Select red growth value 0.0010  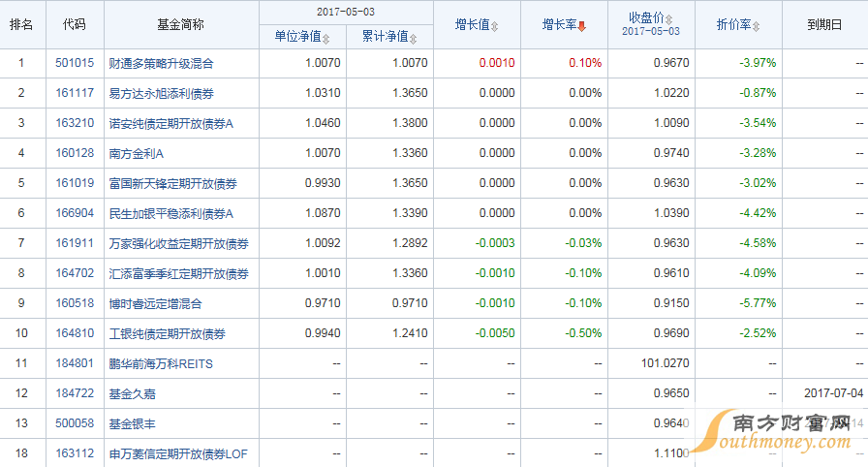tap(497, 63)
